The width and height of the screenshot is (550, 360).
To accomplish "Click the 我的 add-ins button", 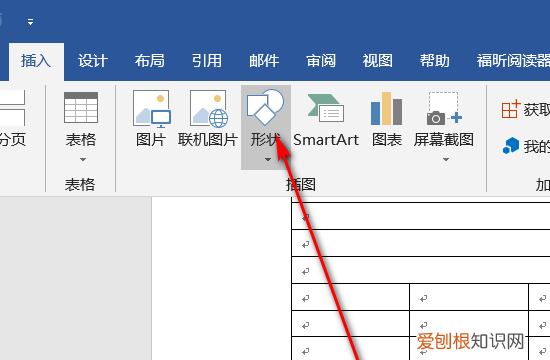I will coord(526,146).
